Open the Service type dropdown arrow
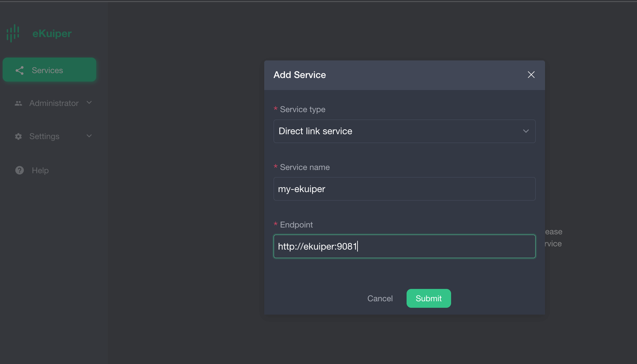 coord(526,131)
